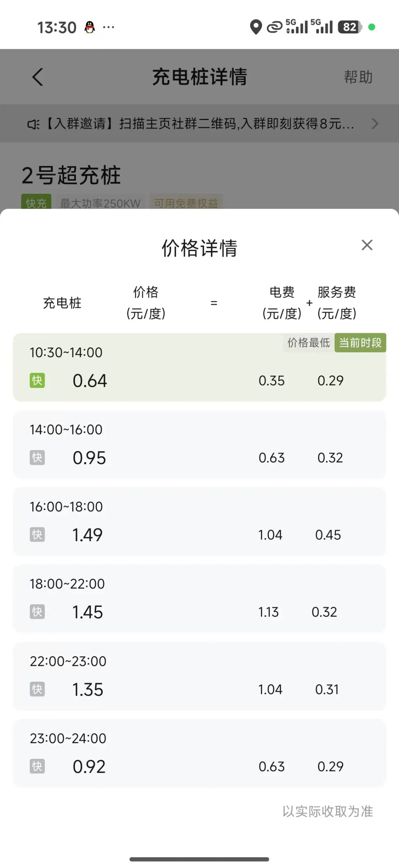Open the 帮助 help page
This screenshot has width=399, height=868.
[358, 77]
